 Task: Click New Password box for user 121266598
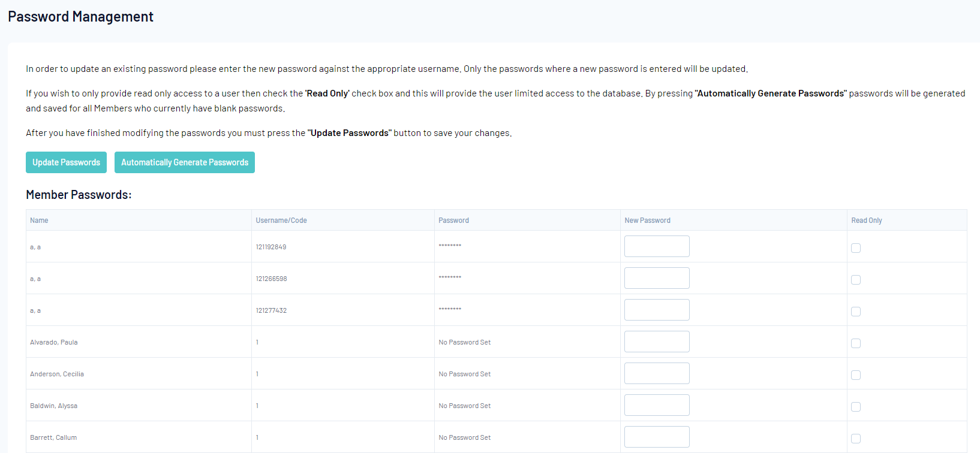point(657,278)
